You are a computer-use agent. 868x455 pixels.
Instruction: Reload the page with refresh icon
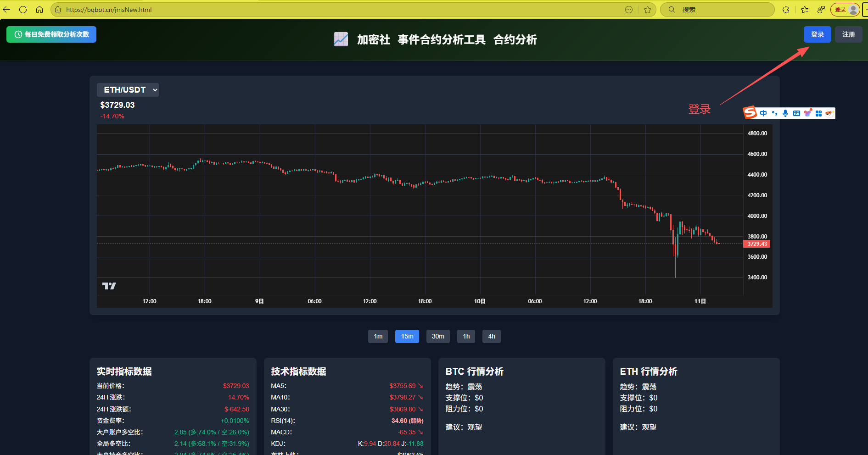click(x=23, y=10)
